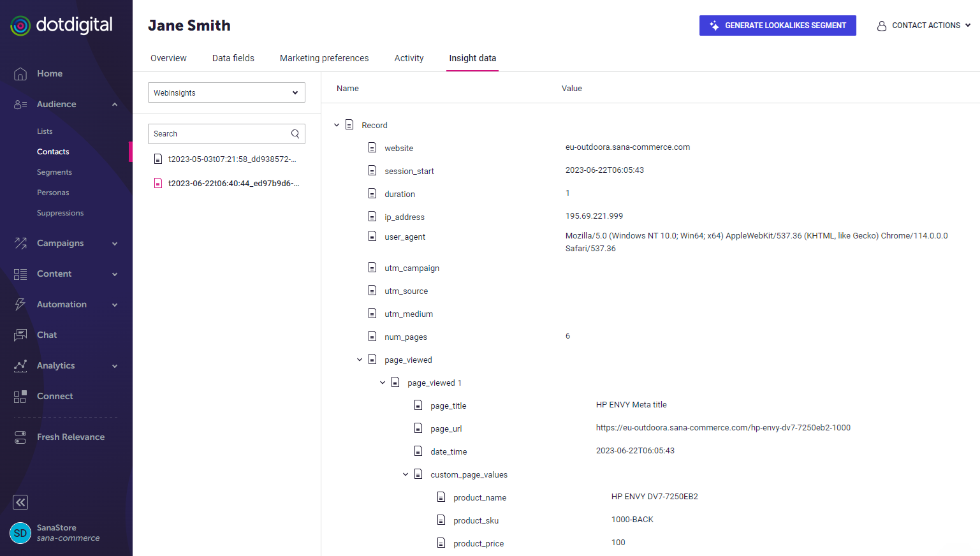The height and width of the screenshot is (556, 980).
Task: Click the Campaigns wand icon
Action: 20,243
